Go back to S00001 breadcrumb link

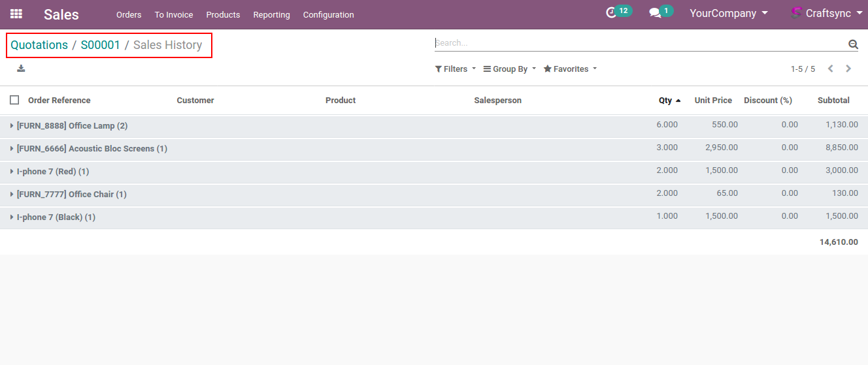pos(101,45)
